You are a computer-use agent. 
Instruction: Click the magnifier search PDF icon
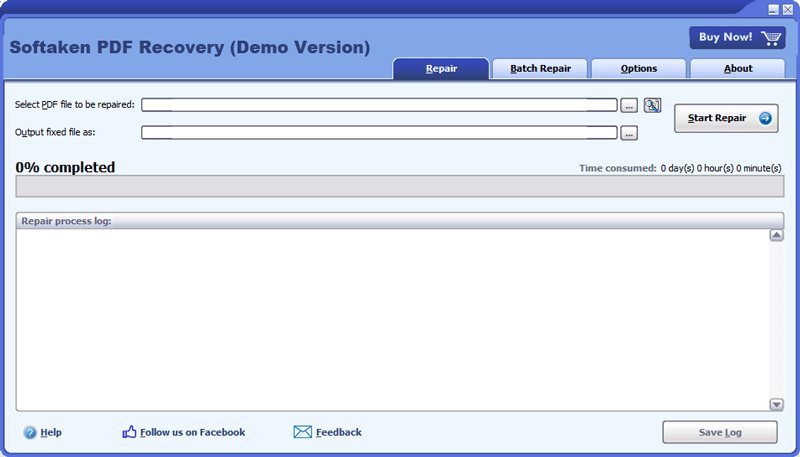click(x=652, y=105)
